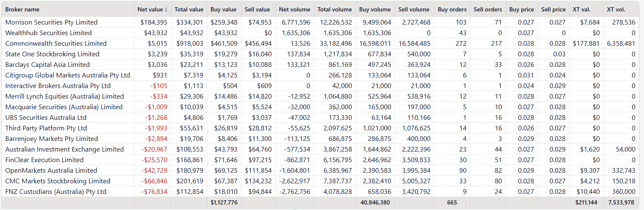Click total XT vol. 7,533,978 footer
Image resolution: width=644 pixels, height=210 pixels.
coord(621,203)
